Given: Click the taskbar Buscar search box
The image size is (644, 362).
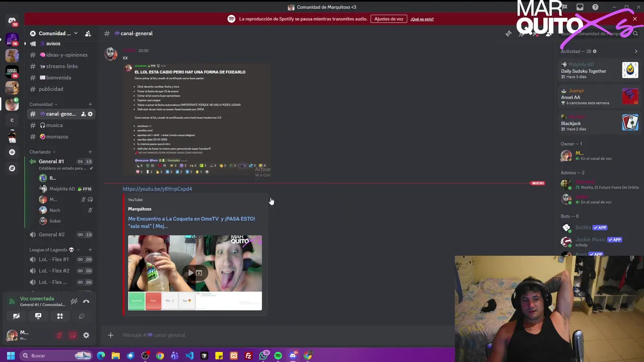Looking at the screenshot, I should 56,355.
